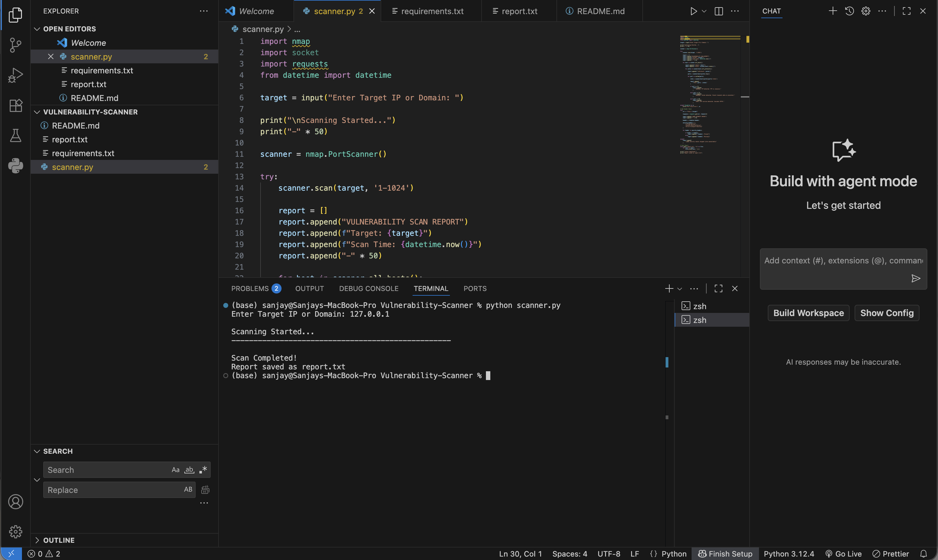This screenshot has width=938, height=560.
Task: Click Finish Setup in status bar
Action: (725, 554)
